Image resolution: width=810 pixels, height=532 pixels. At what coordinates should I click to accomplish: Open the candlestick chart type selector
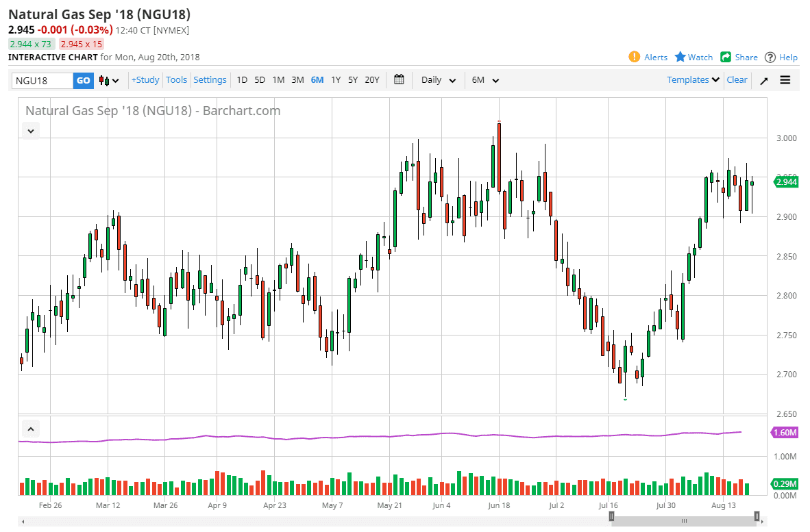(x=109, y=81)
